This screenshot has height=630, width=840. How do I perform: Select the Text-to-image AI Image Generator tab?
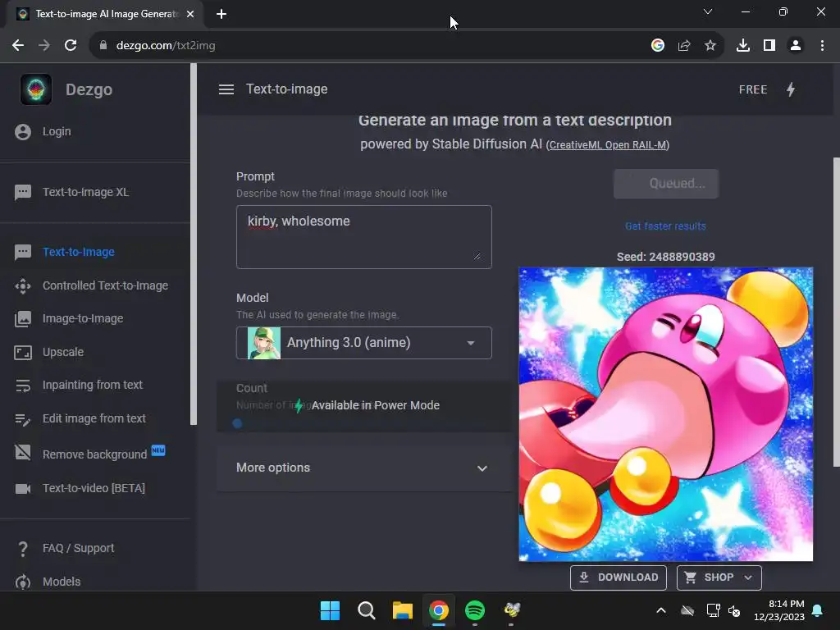(106, 14)
